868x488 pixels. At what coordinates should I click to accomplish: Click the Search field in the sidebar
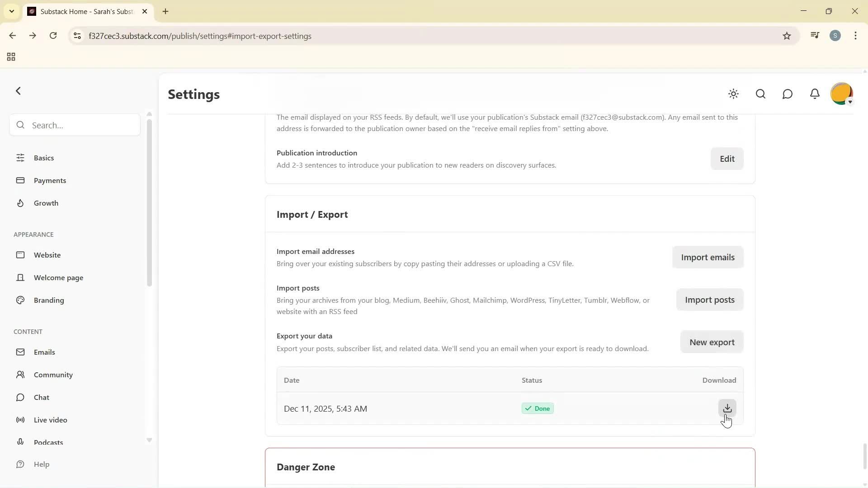click(x=74, y=125)
